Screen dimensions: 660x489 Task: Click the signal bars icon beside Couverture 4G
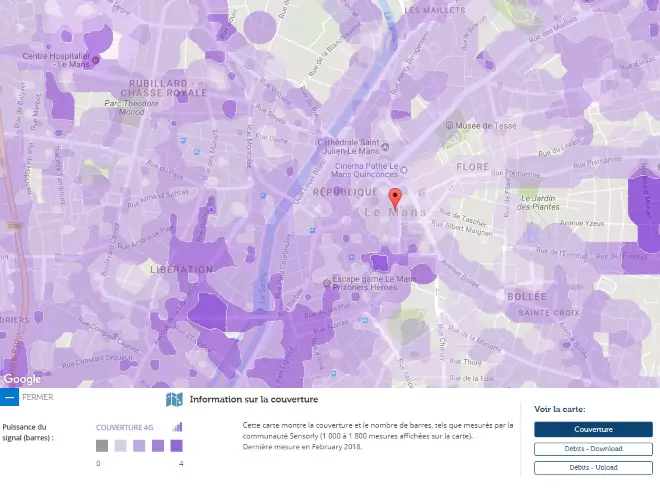pyautogui.click(x=177, y=427)
